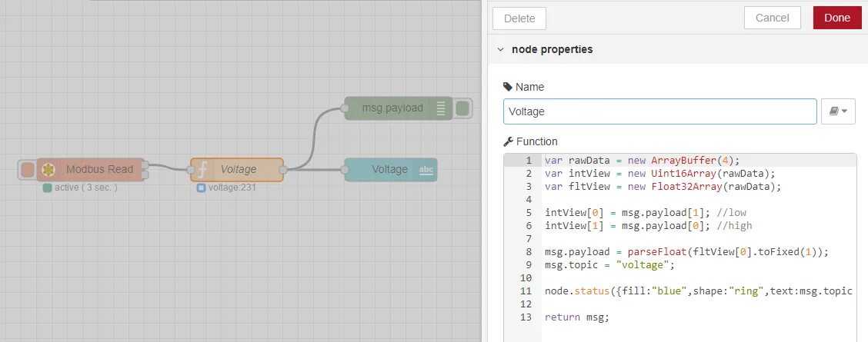Viewport: 868px width, 342px height.
Task: Click the blue ring status icon under Voltage node
Action: click(x=202, y=188)
